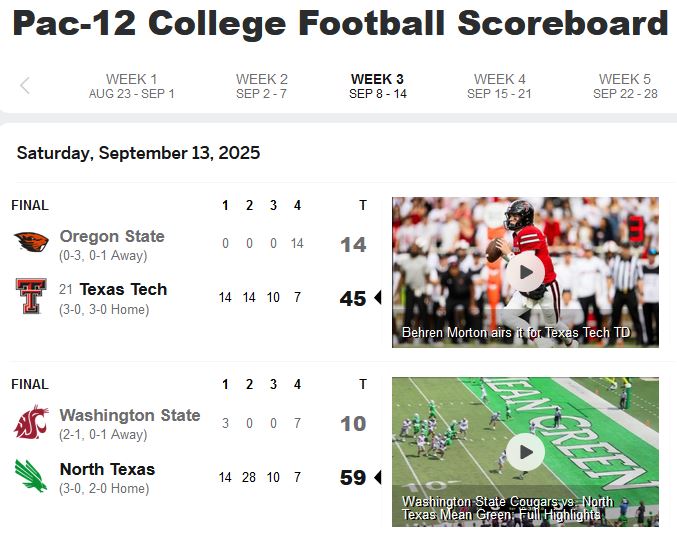Switch to Week 4 Sep 15 - 21
This screenshot has height=535, width=677.
click(x=500, y=86)
